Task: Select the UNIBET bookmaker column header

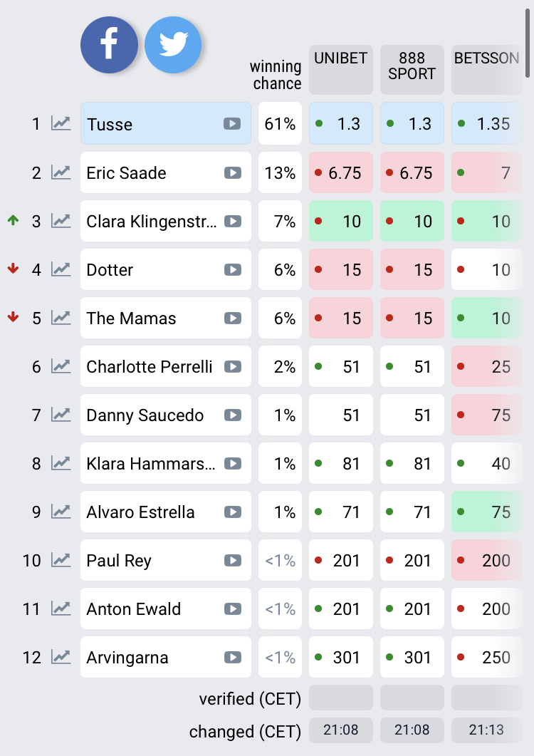Action: (x=340, y=70)
